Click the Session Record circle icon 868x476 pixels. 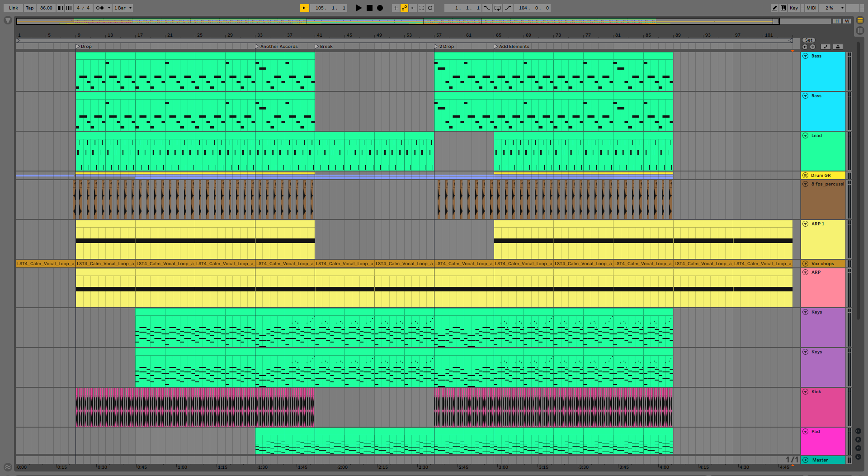[x=430, y=8]
